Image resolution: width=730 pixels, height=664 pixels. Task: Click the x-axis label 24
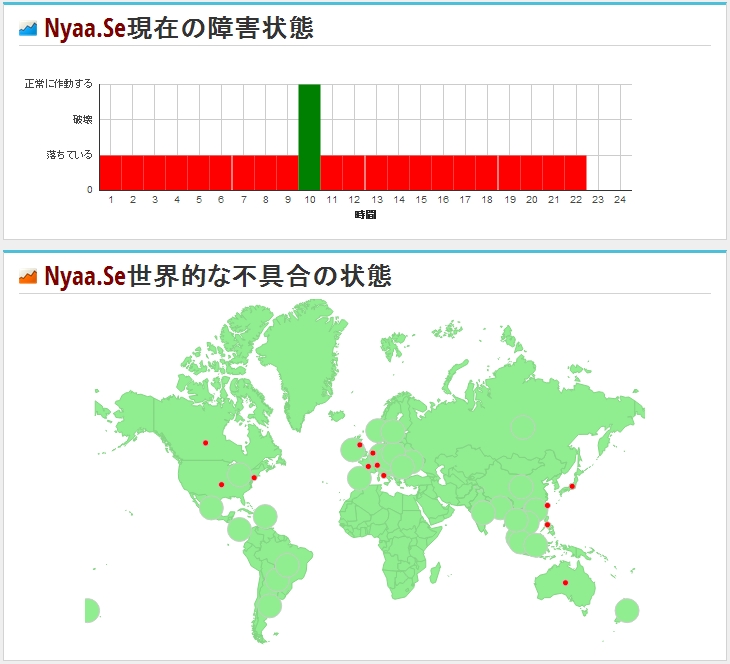click(620, 200)
